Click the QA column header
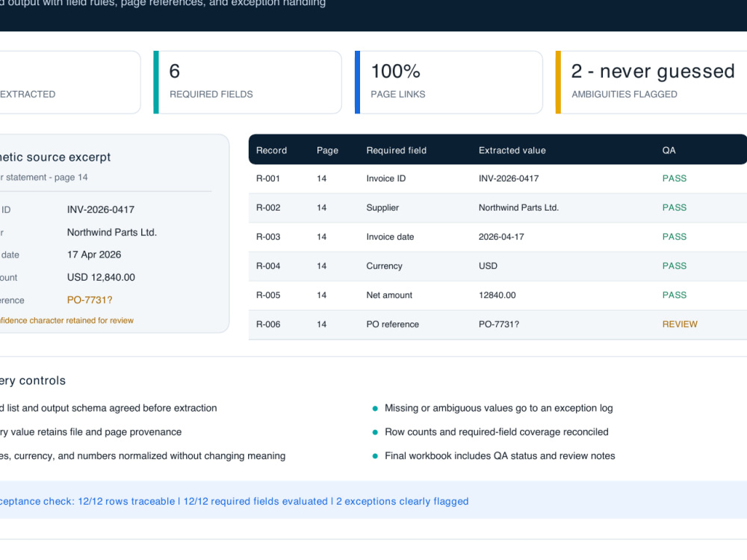747x560 pixels. pos(669,151)
